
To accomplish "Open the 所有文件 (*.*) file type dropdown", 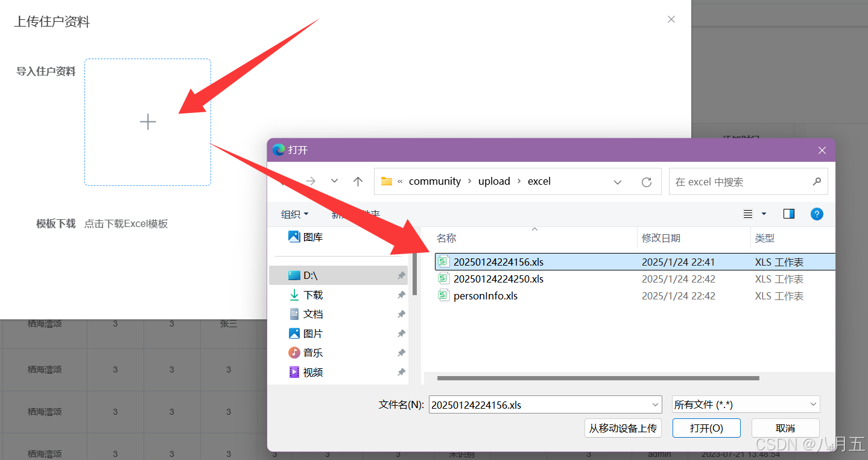I will 746,404.
